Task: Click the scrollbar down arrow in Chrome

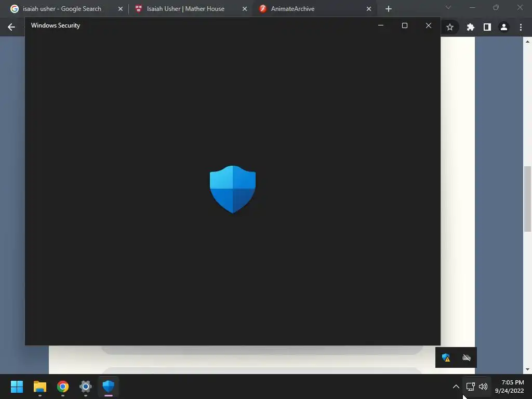Action: coord(527,369)
